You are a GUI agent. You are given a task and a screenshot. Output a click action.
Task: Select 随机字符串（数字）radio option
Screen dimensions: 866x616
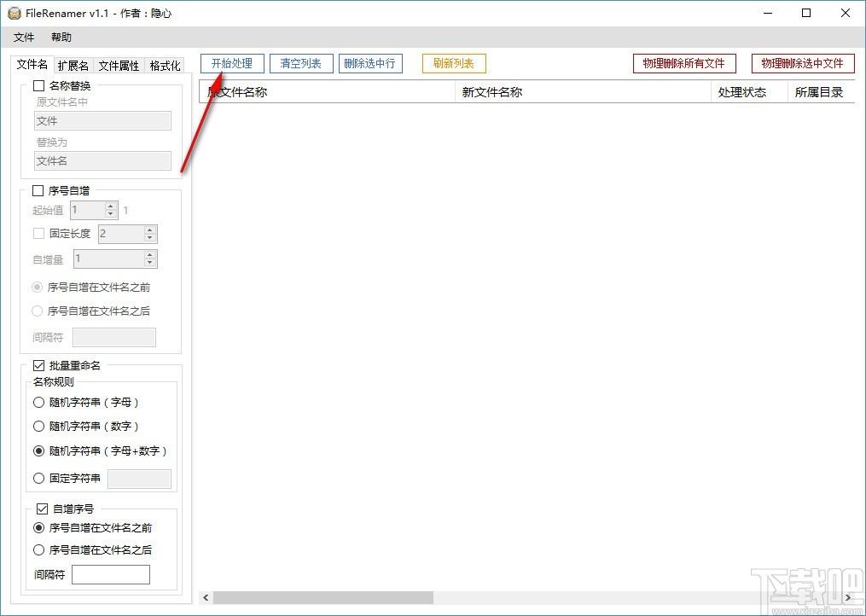(38, 426)
